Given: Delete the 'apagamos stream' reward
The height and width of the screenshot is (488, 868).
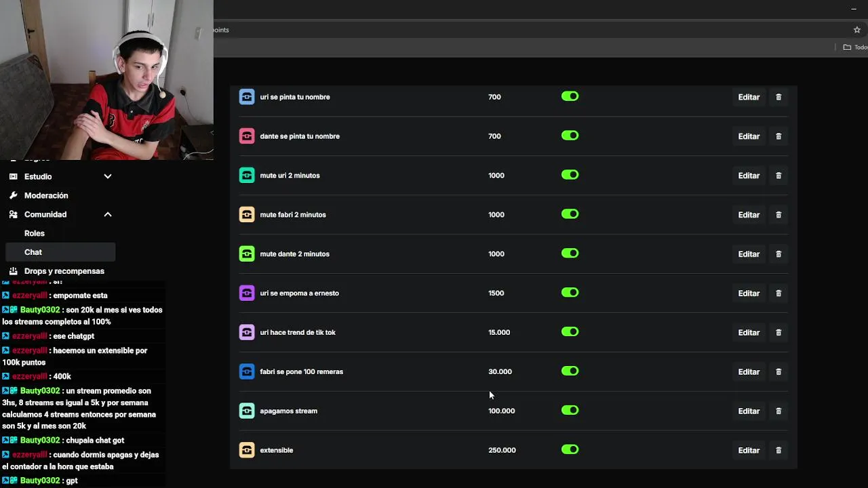Looking at the screenshot, I should pyautogui.click(x=778, y=411).
